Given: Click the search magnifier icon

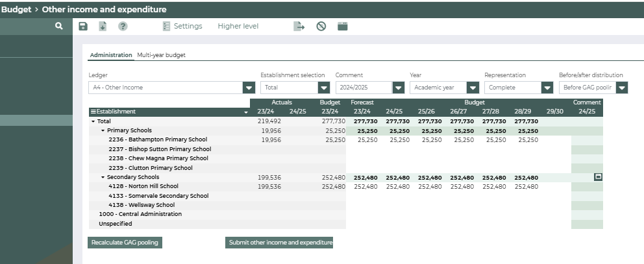Looking at the screenshot, I should pyautogui.click(x=58, y=26).
